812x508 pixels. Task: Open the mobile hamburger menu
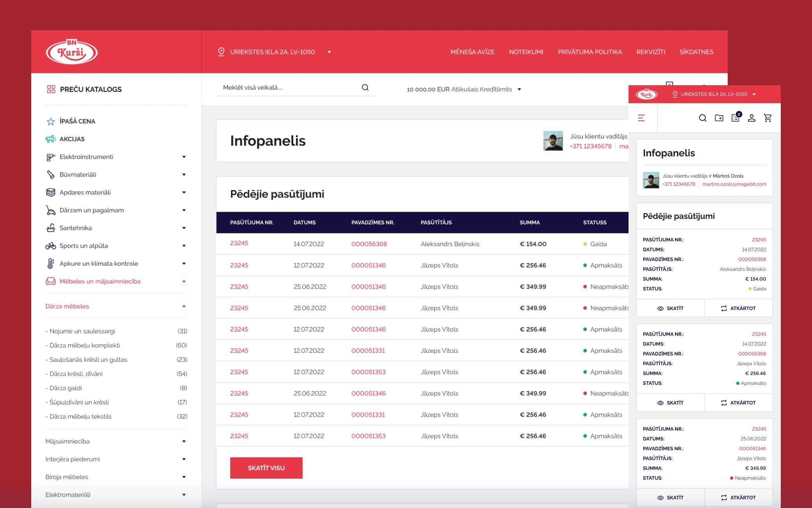pos(641,118)
